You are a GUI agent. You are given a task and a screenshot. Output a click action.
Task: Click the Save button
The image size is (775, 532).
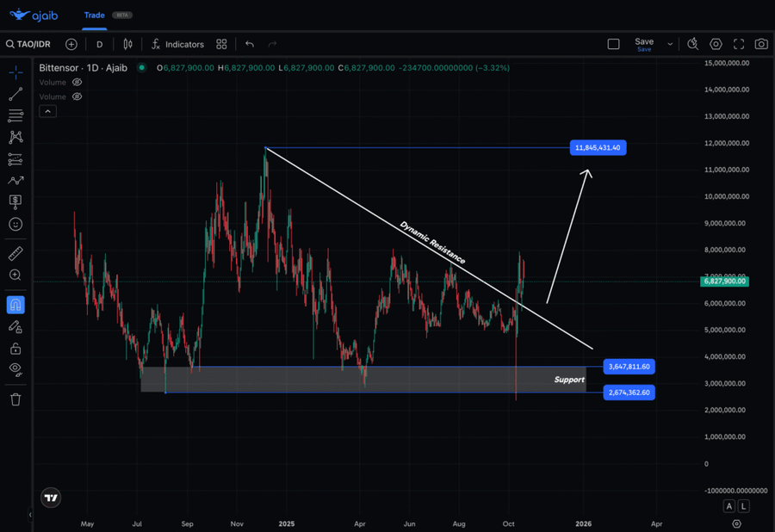click(x=644, y=42)
